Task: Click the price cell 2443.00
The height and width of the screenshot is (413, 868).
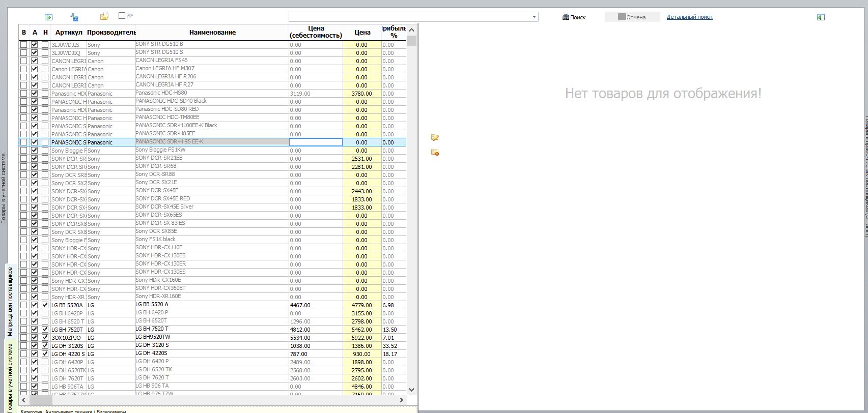Action: click(362, 191)
